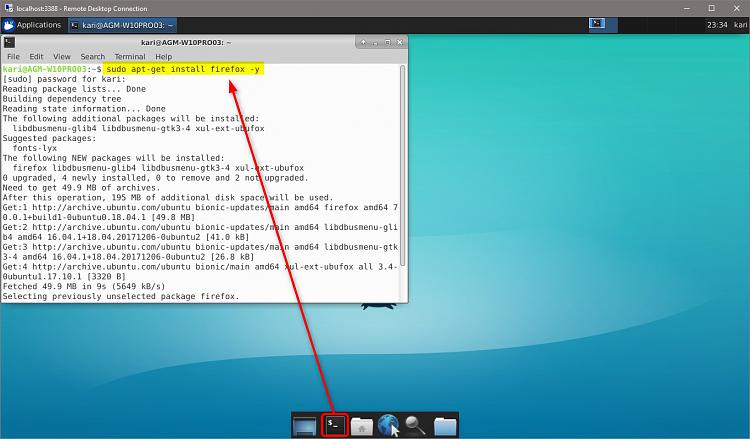Screen dimensions: 750x439
Task: Open the terminal Search menu
Action: click(92, 56)
